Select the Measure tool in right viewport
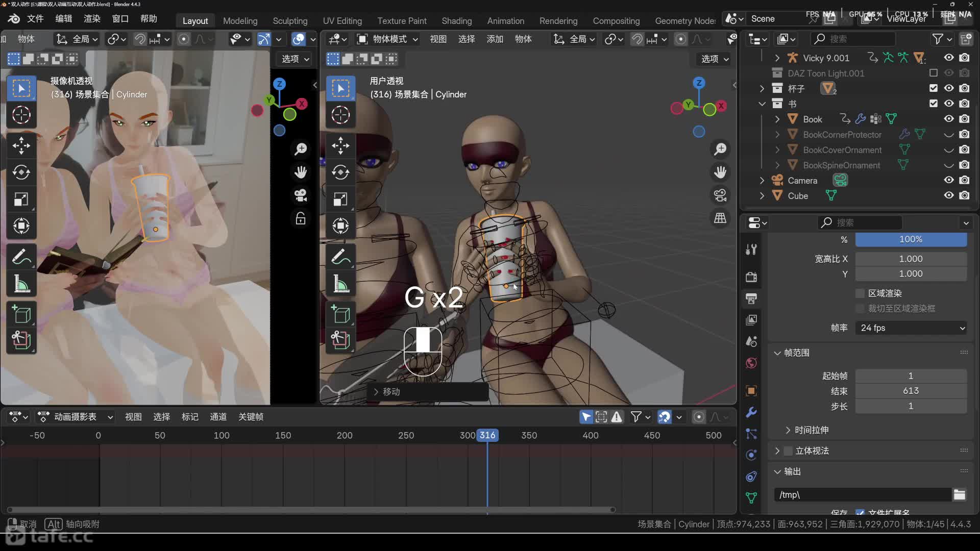The height and width of the screenshot is (551, 980). pos(340,284)
